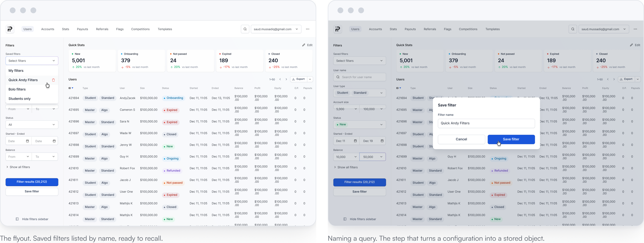This screenshot has height=243, width=644.
Task: Click the Filter name input field
Action: (486, 123)
